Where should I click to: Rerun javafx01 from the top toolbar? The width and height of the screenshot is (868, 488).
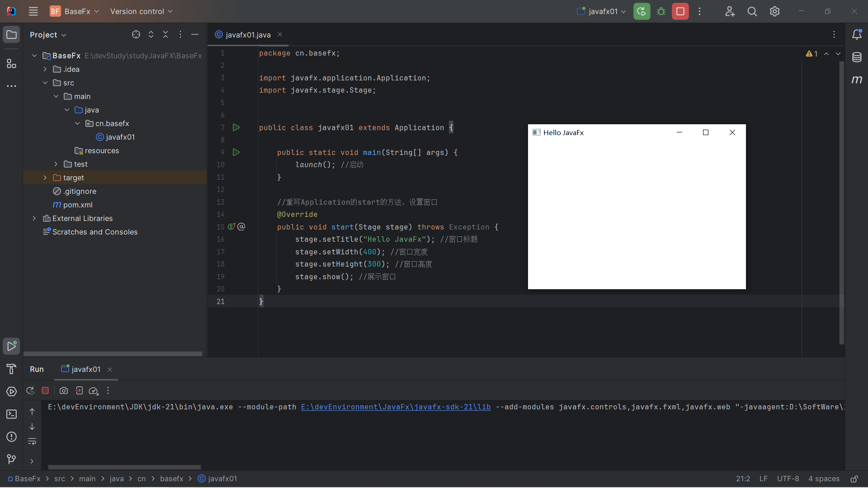coord(642,11)
